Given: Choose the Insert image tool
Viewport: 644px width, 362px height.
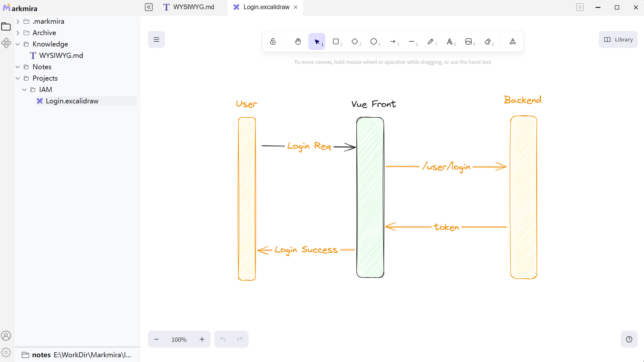Looking at the screenshot, I should point(469,41).
